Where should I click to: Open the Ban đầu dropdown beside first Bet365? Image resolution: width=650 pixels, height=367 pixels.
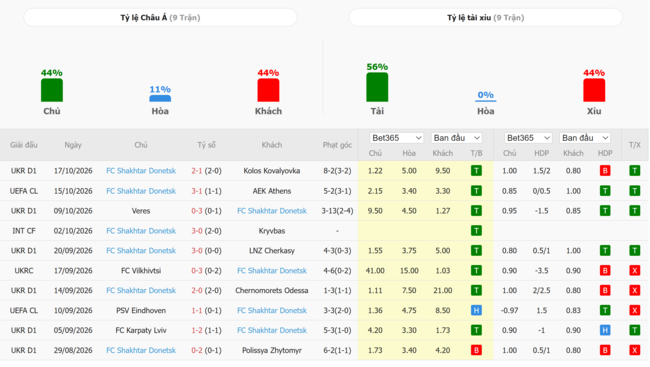(x=456, y=138)
